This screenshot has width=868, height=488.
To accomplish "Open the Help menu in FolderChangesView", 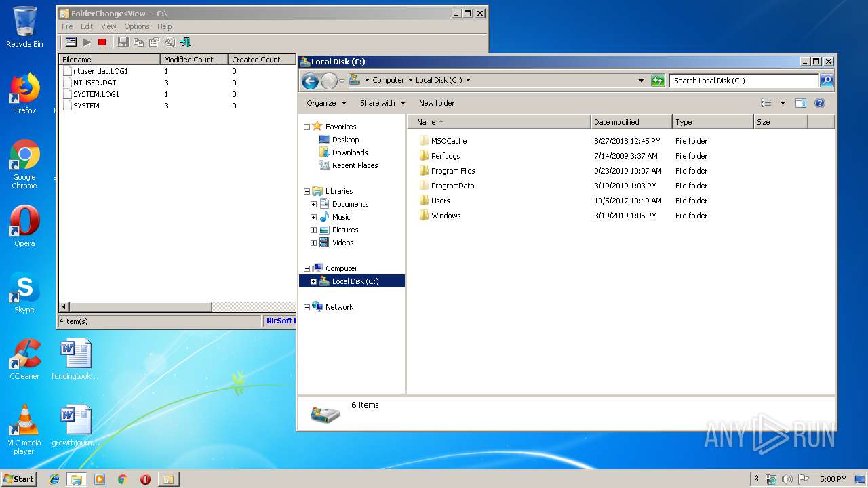I will (x=165, y=26).
